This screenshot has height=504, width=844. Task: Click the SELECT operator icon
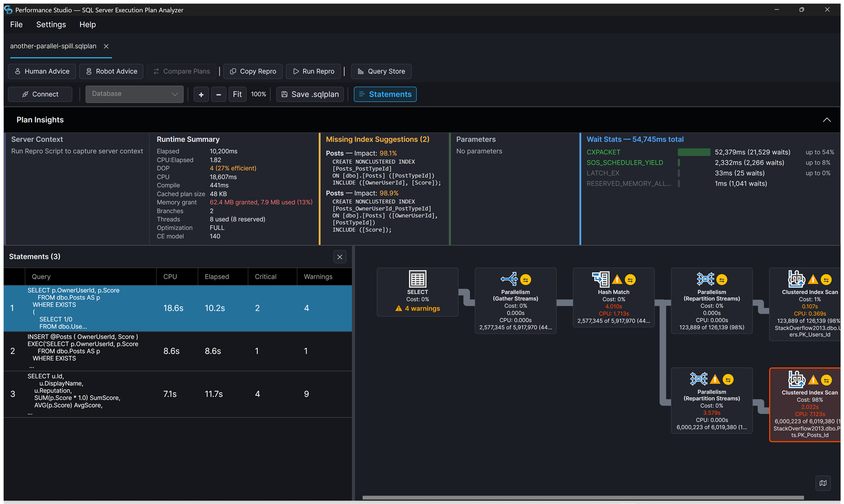point(418,279)
